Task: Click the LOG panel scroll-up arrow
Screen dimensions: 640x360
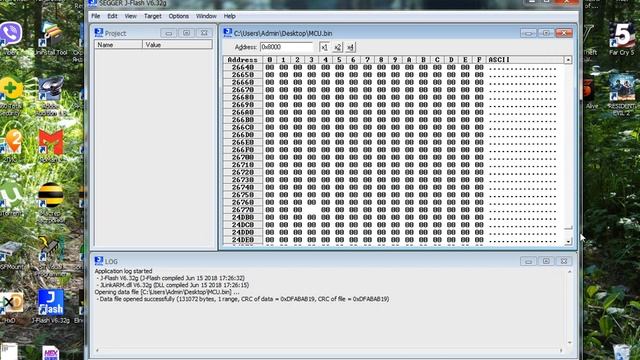Action: pyautogui.click(x=569, y=272)
